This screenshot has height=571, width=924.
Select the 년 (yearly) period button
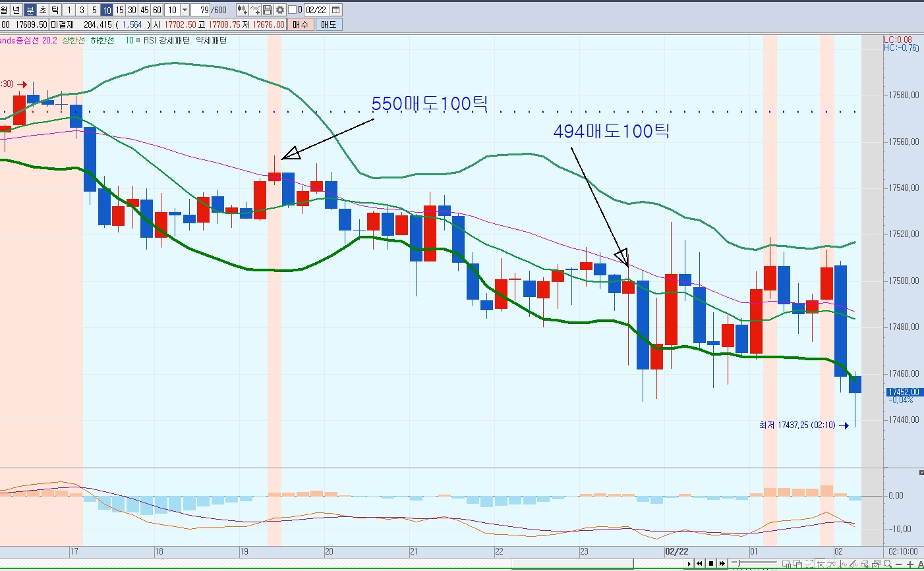pos(16,10)
